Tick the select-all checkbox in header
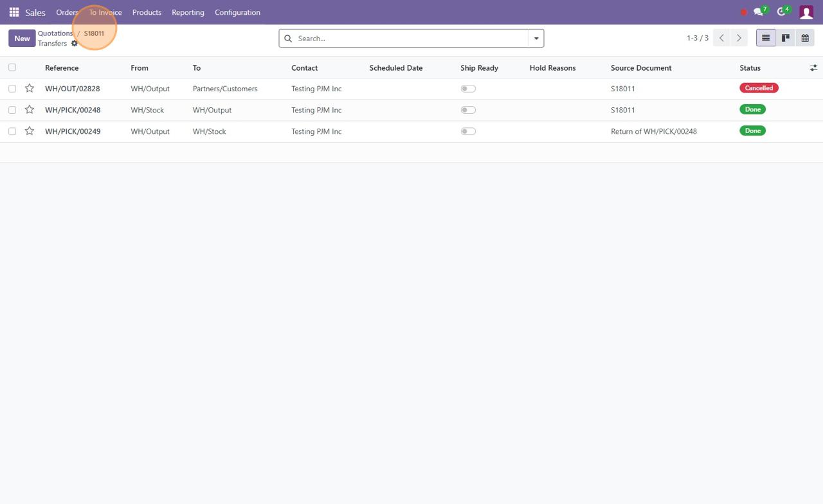 [12, 67]
